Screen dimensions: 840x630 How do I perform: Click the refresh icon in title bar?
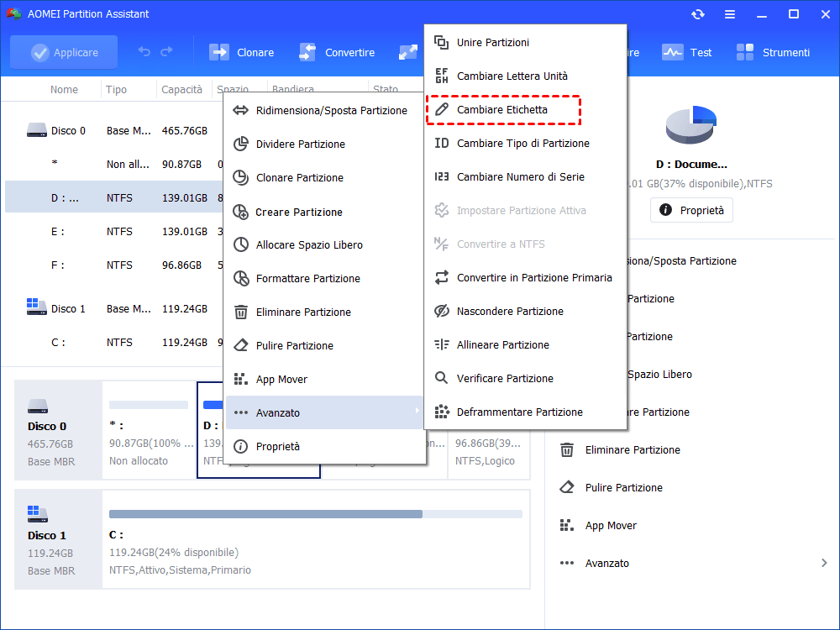(x=697, y=14)
